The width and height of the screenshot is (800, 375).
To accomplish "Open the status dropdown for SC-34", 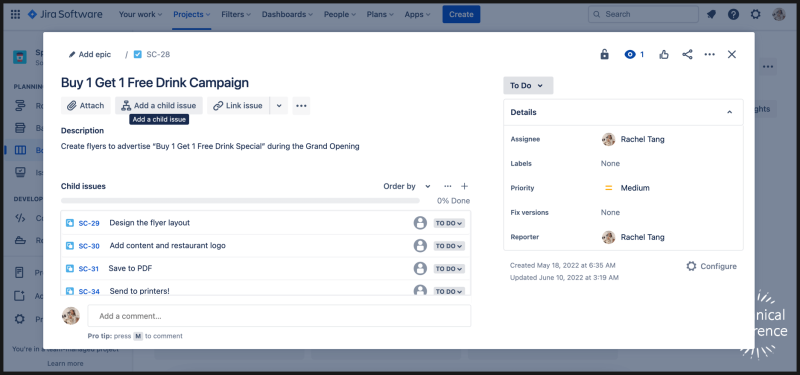I will [449, 291].
